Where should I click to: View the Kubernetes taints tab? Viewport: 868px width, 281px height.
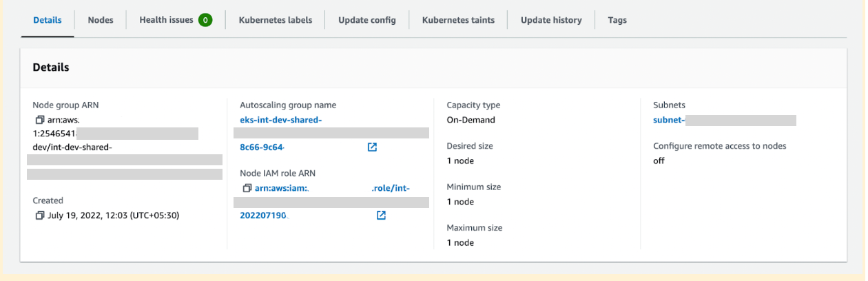click(458, 20)
